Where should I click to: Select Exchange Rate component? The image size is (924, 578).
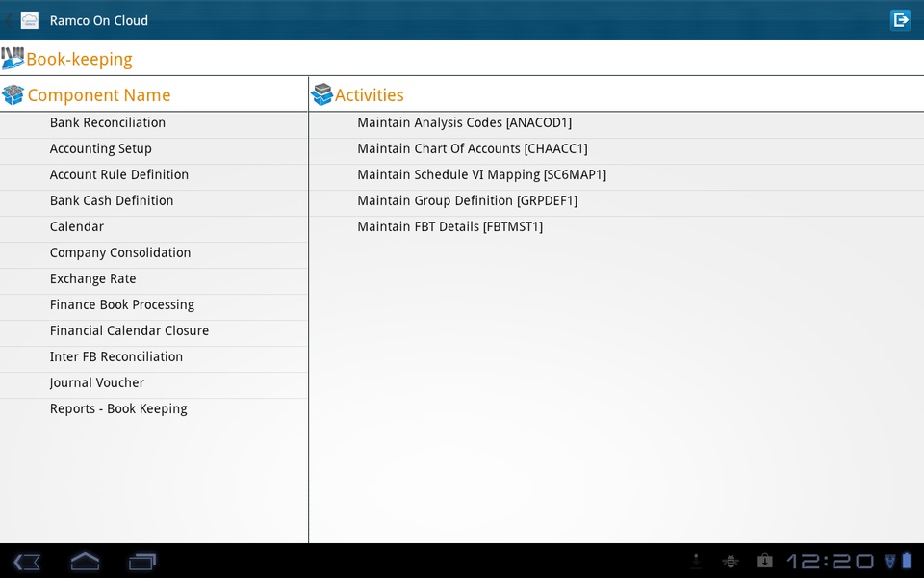tap(154, 280)
